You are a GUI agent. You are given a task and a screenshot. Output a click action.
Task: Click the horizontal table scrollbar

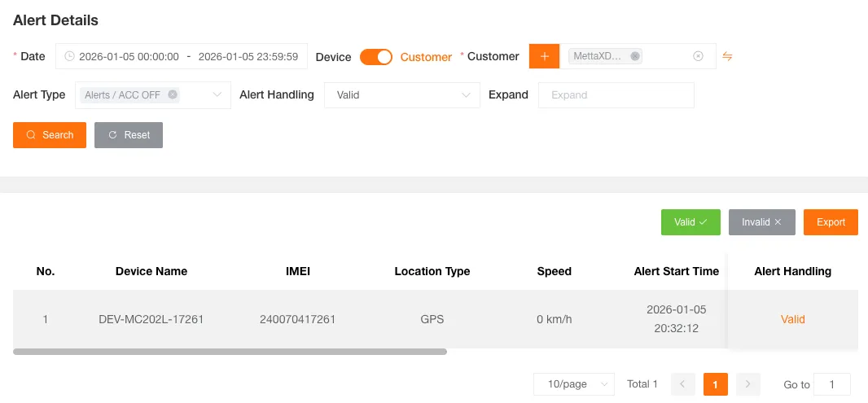click(230, 352)
